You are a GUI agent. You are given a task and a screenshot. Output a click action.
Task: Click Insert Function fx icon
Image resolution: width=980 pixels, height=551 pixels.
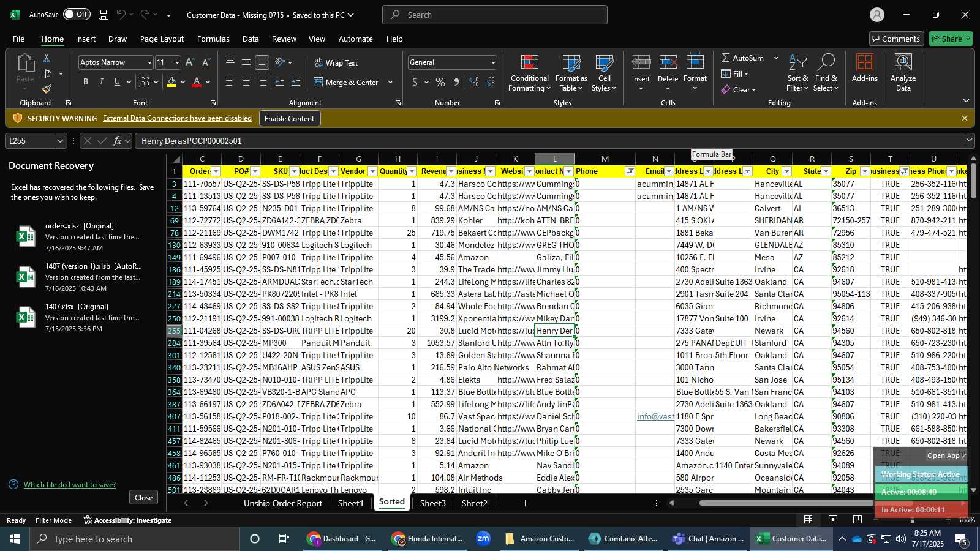[117, 141]
